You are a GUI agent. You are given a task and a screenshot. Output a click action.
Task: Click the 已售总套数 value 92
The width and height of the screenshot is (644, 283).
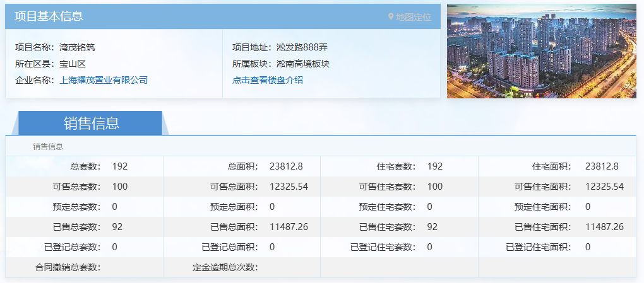117,227
